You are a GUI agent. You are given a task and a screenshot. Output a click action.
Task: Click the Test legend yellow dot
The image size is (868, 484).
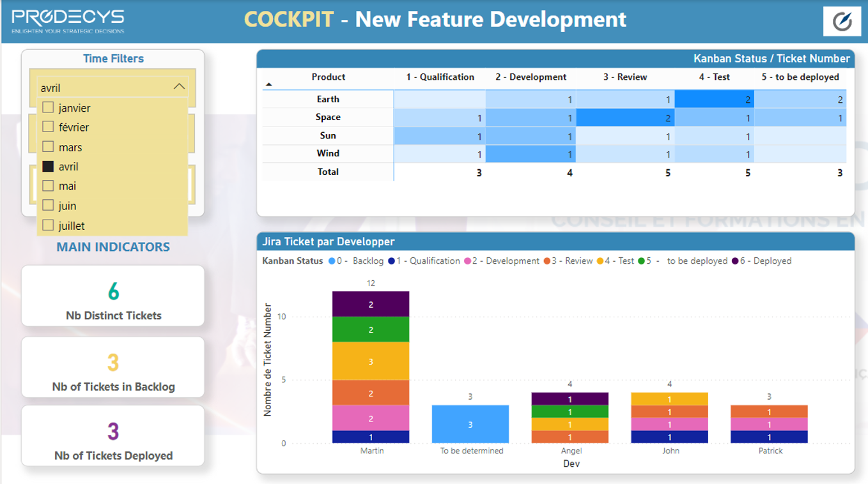(600, 261)
